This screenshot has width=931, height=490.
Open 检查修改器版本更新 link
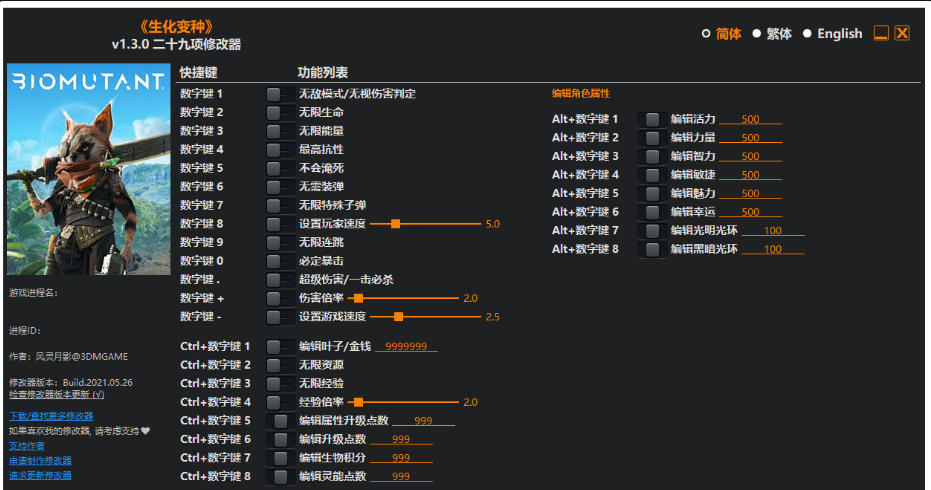[56, 394]
